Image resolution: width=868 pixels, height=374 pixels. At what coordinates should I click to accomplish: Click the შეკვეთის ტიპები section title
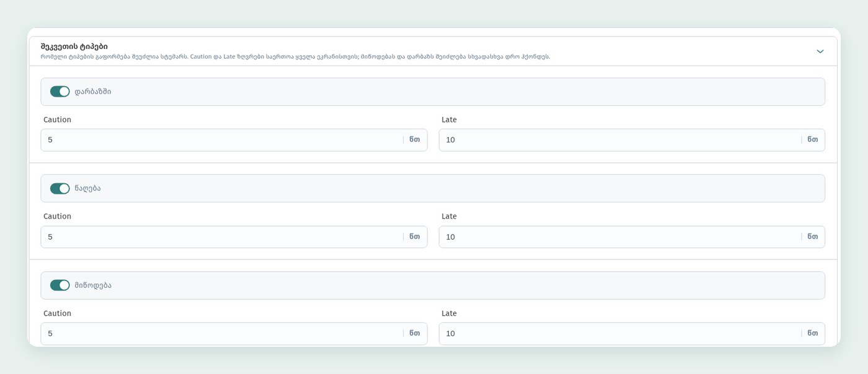point(74,46)
